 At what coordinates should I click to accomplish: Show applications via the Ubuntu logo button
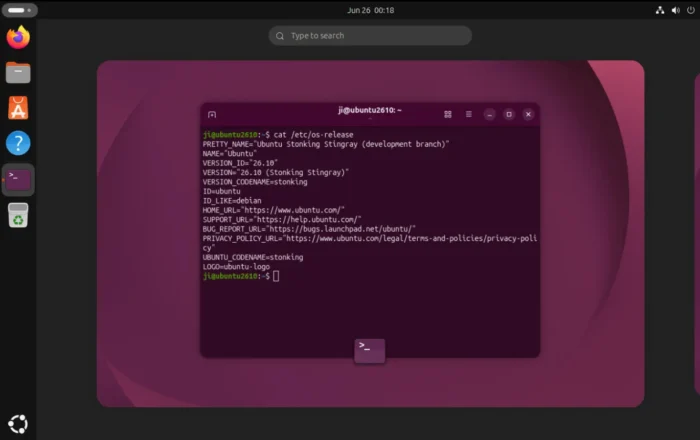(18, 424)
